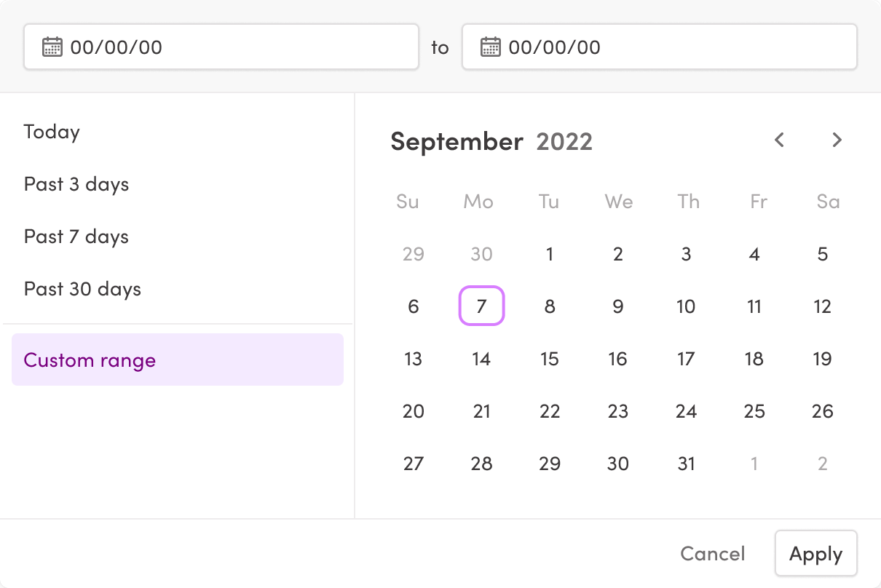This screenshot has height=588, width=881.
Task: Click the September 2022 month header
Action: click(491, 141)
